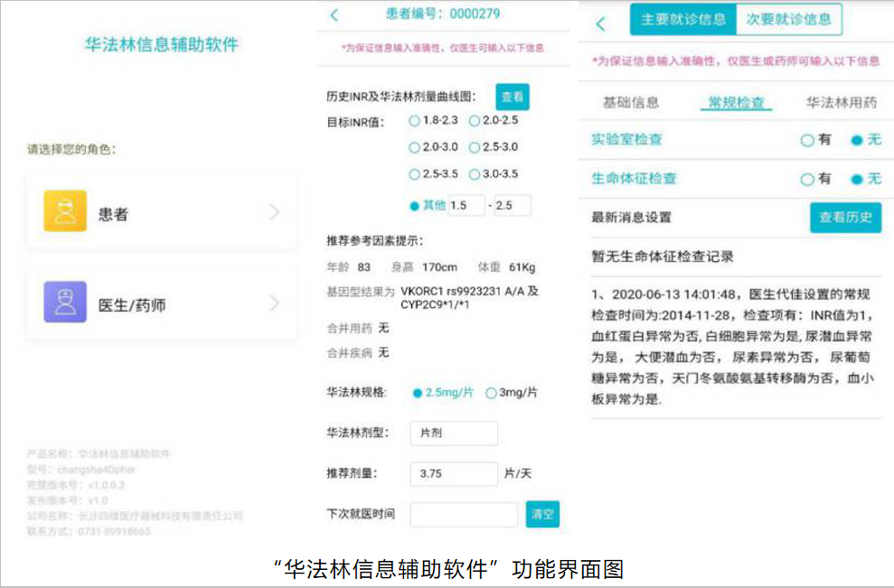
Task: Click the yellow patient role icon
Action: pos(65,211)
